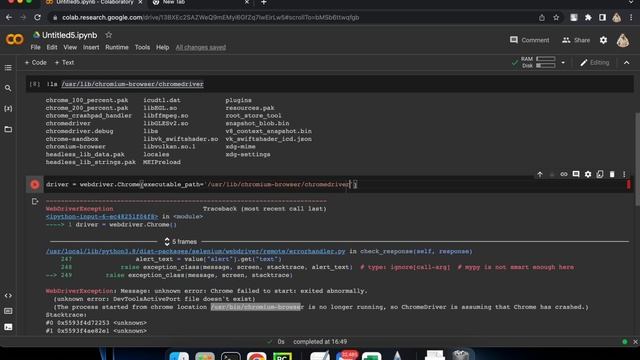
Task: Open the Help menu
Action: pyautogui.click(x=162, y=47)
